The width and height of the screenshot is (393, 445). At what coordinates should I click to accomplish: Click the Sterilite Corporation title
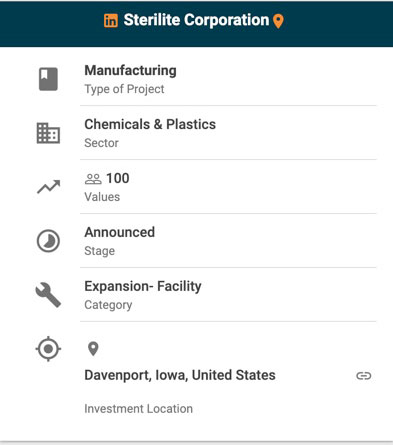click(x=196, y=20)
